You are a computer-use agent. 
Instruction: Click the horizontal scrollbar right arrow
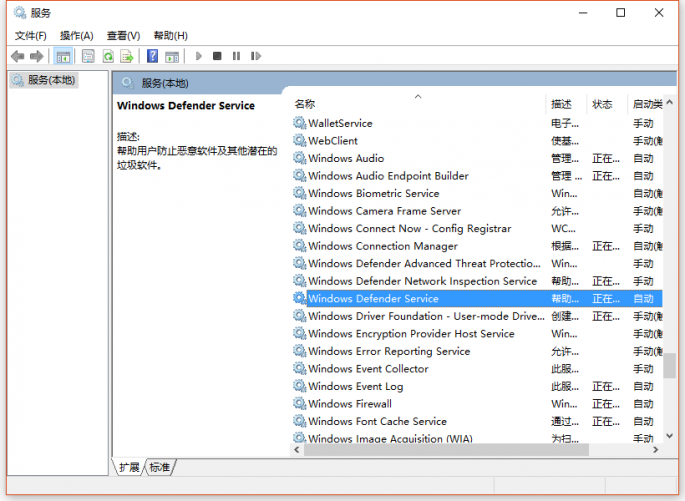click(655, 449)
